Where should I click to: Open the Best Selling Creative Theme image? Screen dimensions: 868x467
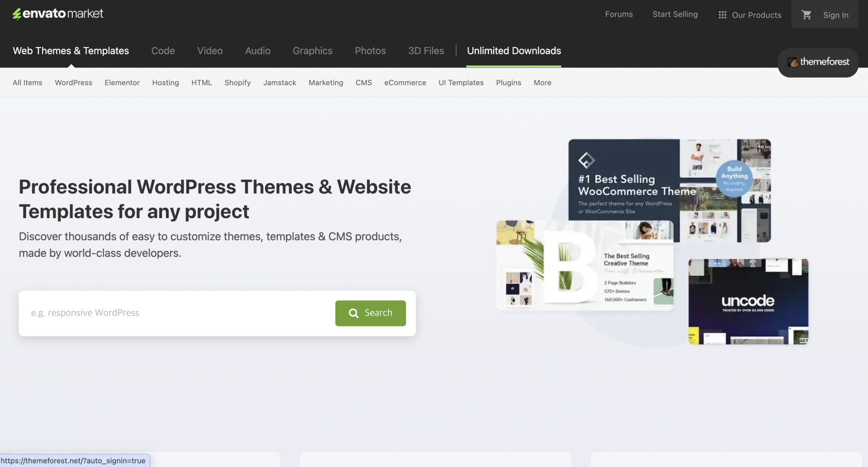tap(585, 266)
